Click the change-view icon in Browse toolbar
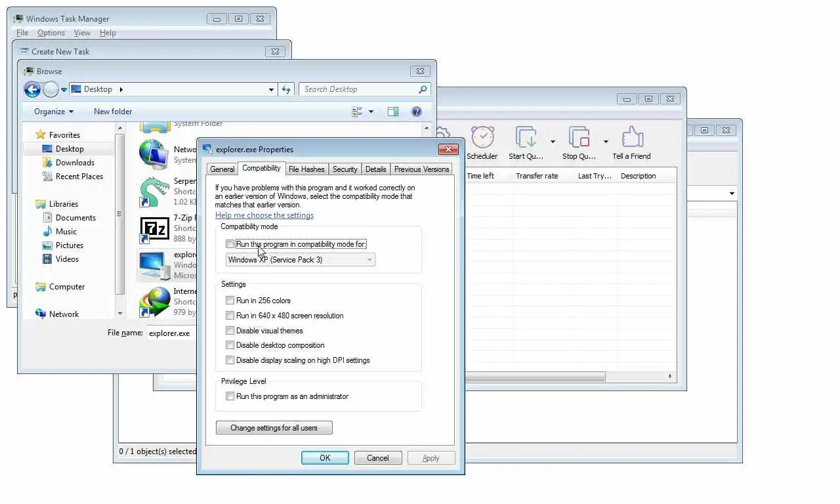 click(357, 112)
